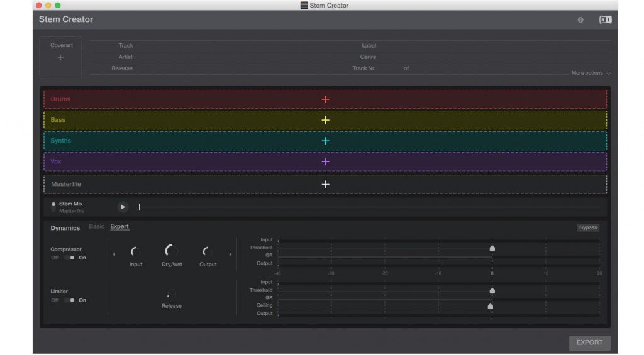
Task: Add a Masterfile using its white plus
Action: tap(325, 184)
